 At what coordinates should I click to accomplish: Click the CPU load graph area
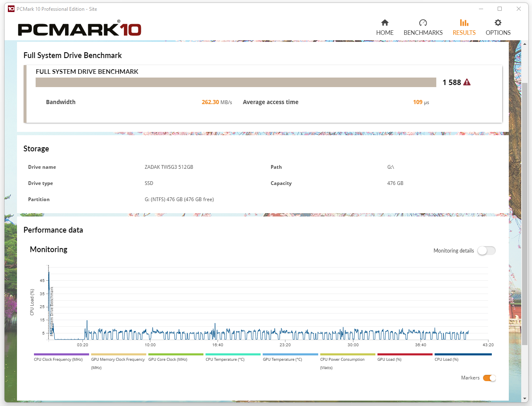[268, 303]
